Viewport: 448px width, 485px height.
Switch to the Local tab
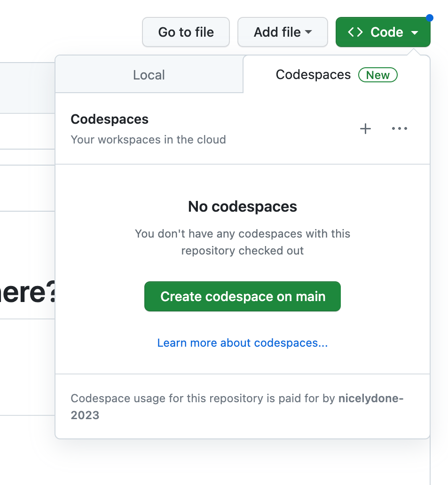click(x=149, y=74)
